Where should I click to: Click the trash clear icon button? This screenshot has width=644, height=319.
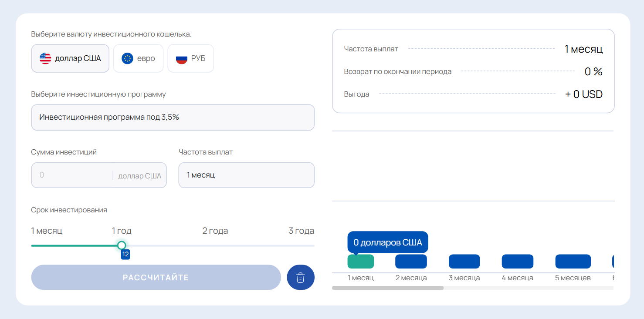click(x=300, y=277)
